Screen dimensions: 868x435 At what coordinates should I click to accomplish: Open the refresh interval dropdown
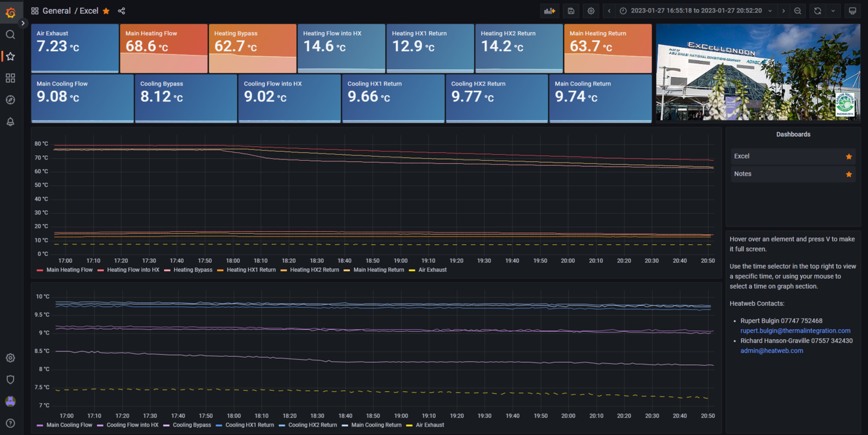pos(833,11)
